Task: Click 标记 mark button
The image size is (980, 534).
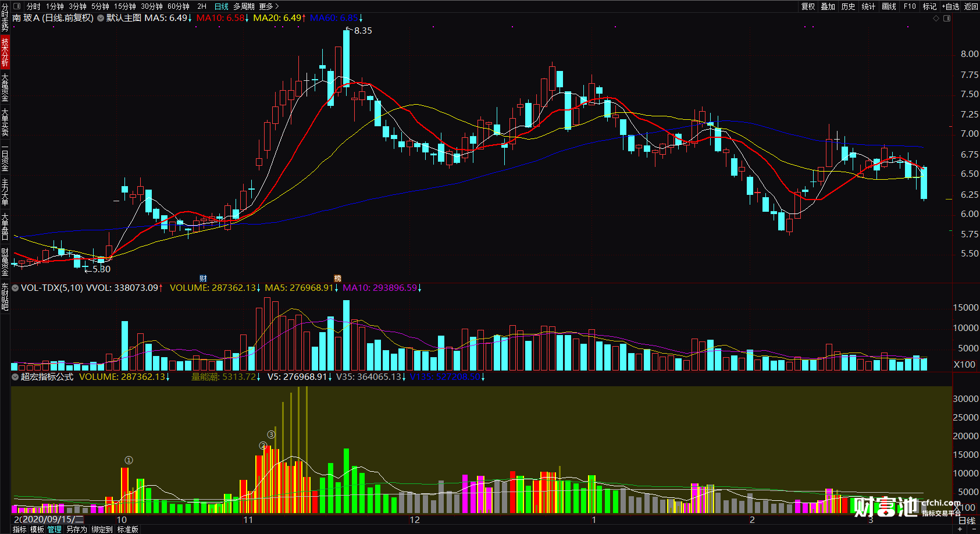Action: pyautogui.click(x=929, y=6)
